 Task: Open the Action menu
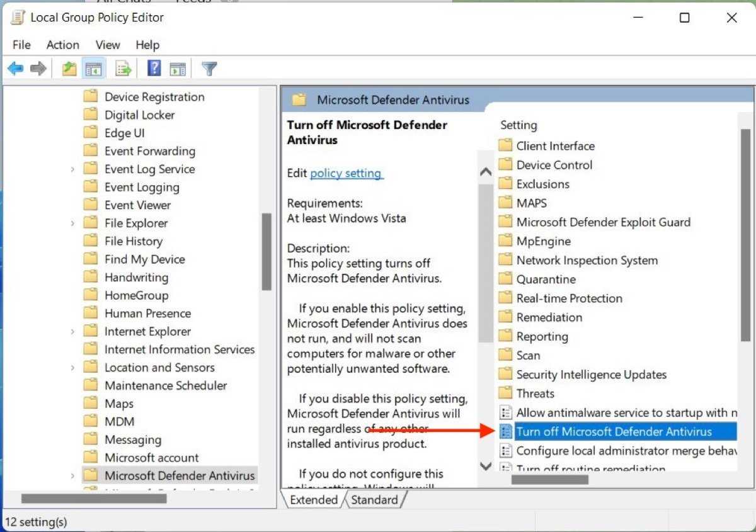(x=62, y=45)
